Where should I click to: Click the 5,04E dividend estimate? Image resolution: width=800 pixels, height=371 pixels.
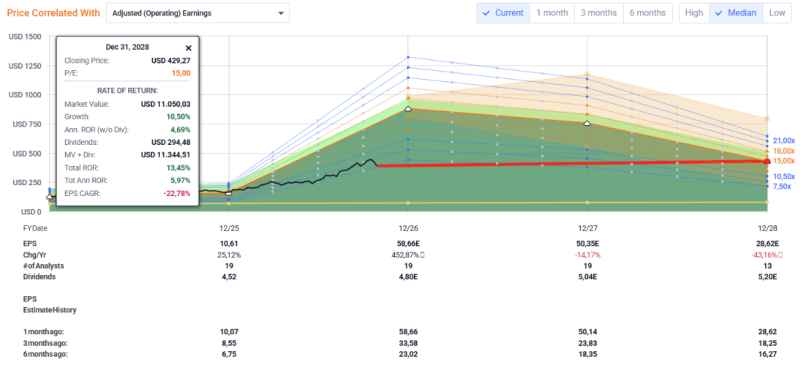[x=587, y=277]
